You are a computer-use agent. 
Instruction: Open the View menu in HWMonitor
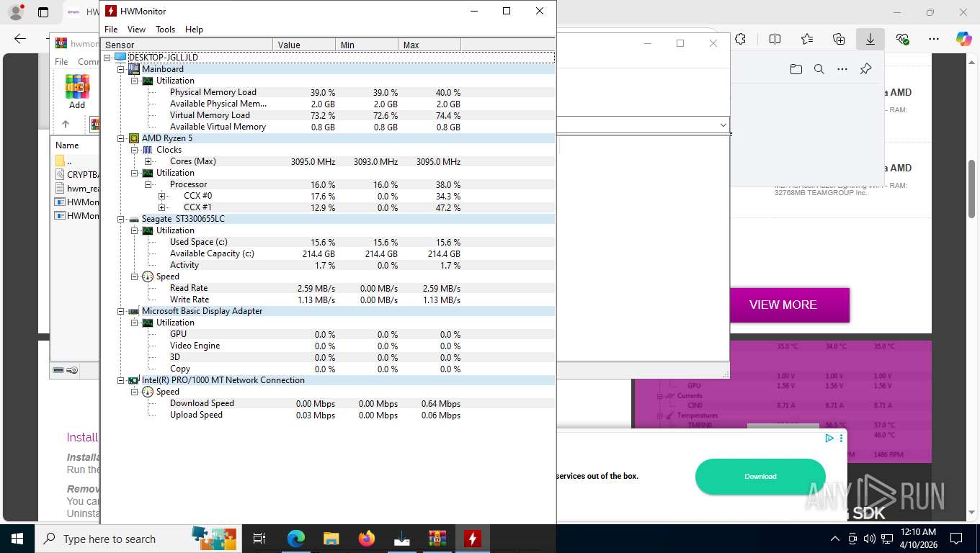(x=136, y=30)
